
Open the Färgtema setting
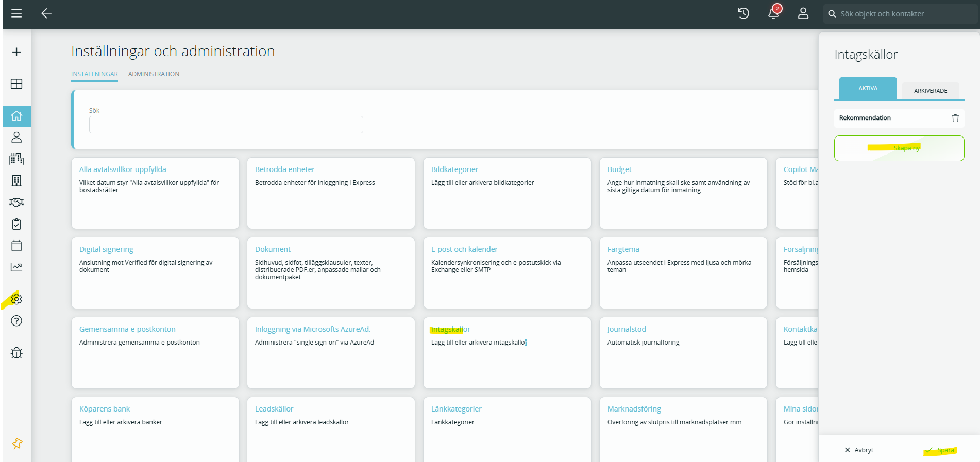683,273
